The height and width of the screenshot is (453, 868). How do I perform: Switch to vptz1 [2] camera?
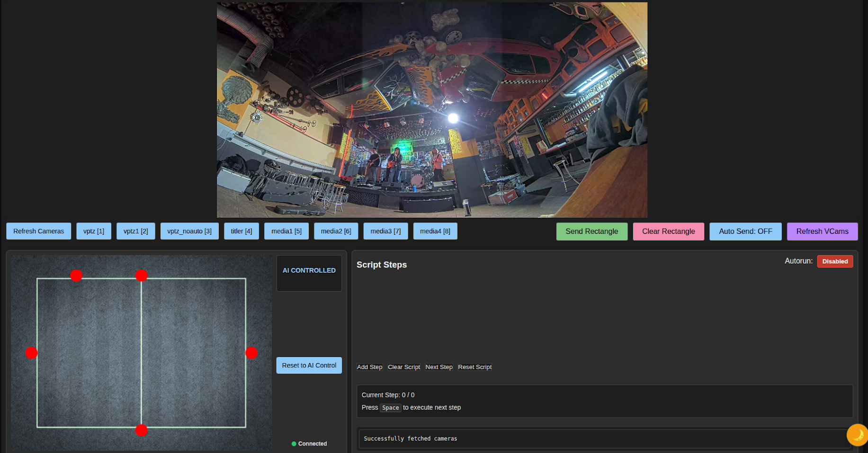pos(135,231)
